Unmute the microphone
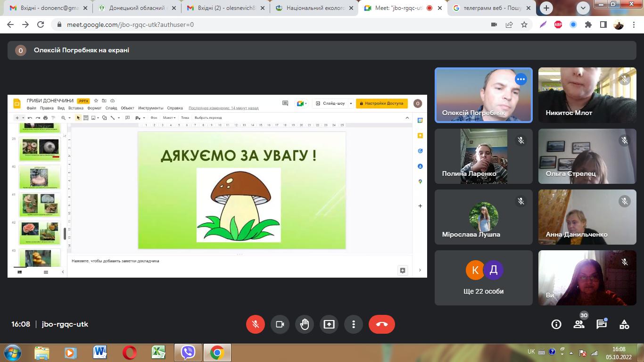 click(x=256, y=324)
